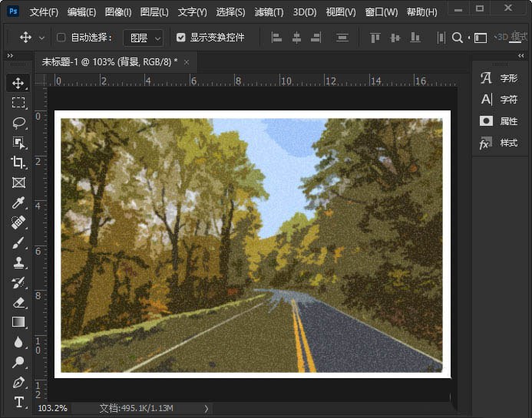Select the Pen tool
The height and width of the screenshot is (418, 532).
[x=18, y=383]
